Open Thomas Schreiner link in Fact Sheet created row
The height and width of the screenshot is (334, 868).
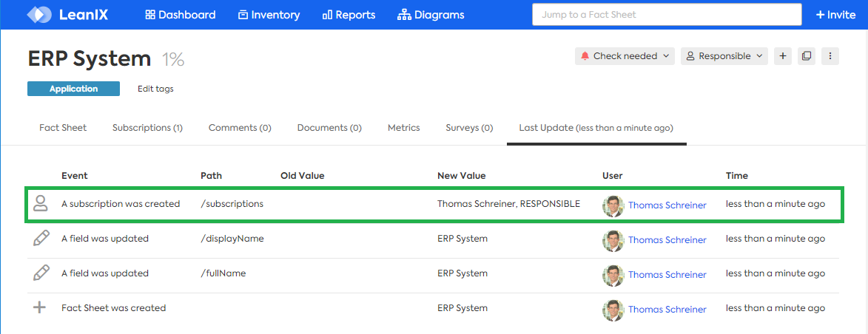[x=667, y=310]
